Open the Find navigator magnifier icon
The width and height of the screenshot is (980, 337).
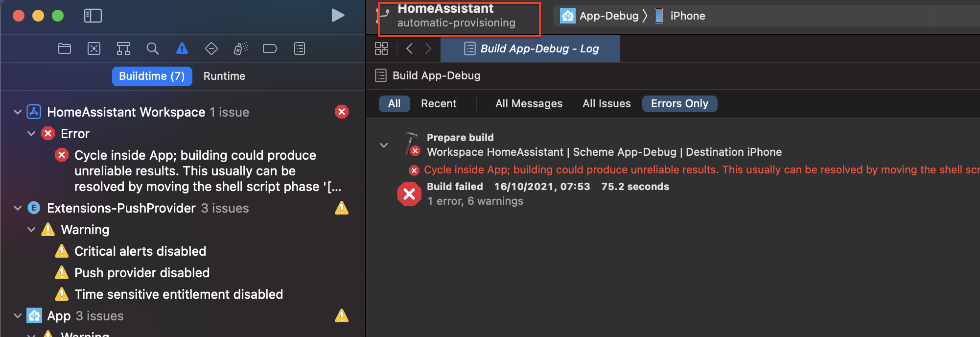(x=152, y=48)
